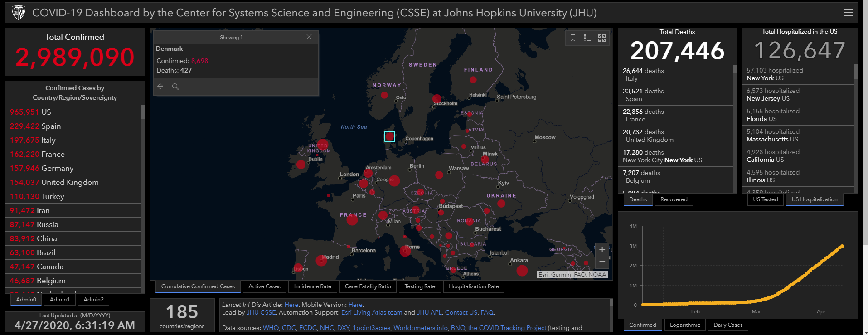Image resolution: width=868 pixels, height=335 pixels.
Task: Select the '229,422 Spain' row
Action: point(73,126)
